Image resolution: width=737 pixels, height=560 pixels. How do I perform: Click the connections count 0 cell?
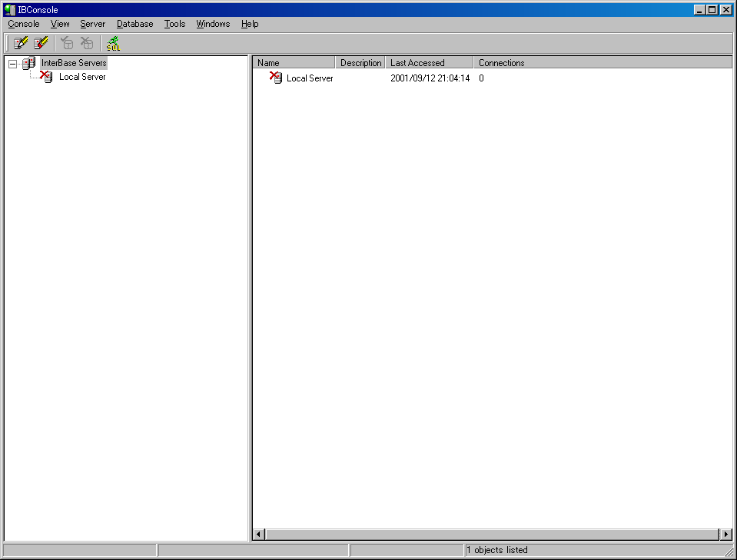(481, 78)
